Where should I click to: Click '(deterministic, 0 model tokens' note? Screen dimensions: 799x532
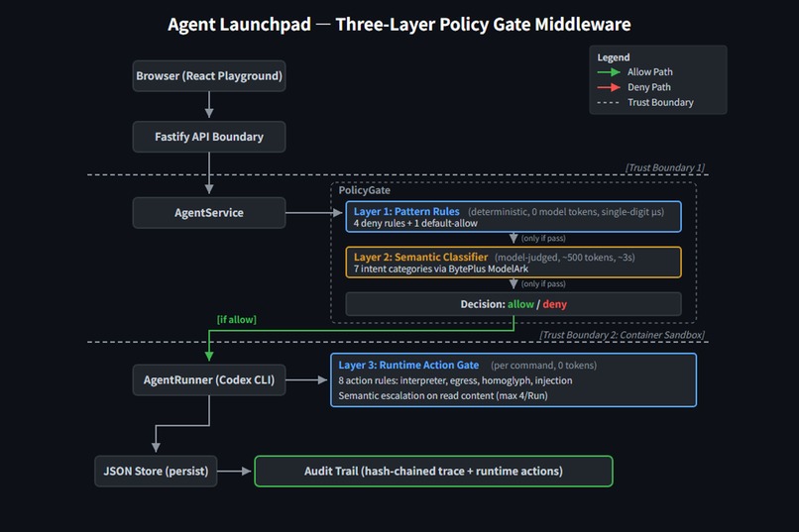pyautogui.click(x=566, y=211)
